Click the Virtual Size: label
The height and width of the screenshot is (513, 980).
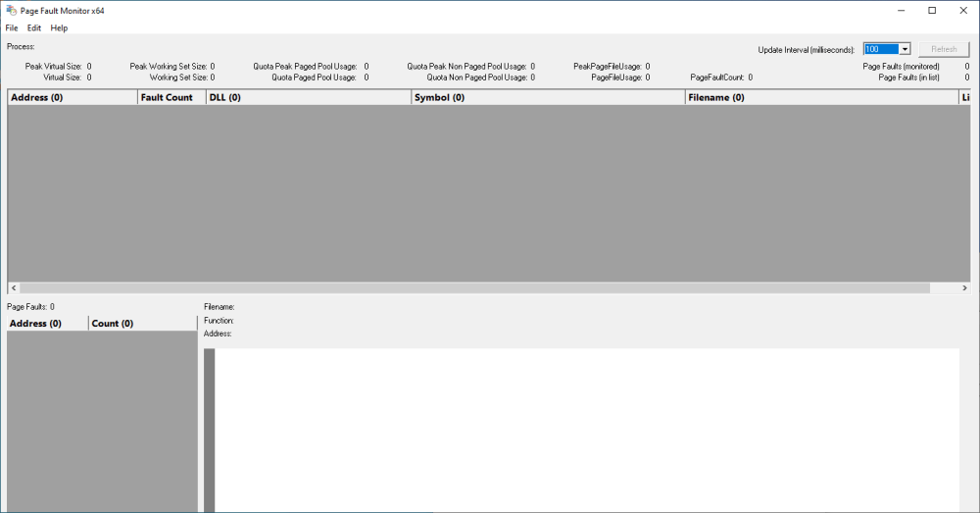63,77
